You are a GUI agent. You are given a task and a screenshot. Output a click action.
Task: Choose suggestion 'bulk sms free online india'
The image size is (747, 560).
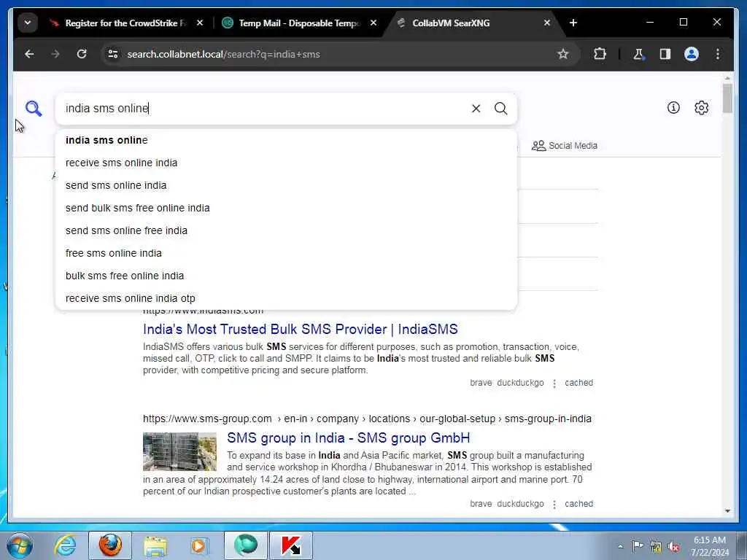[x=286, y=276]
